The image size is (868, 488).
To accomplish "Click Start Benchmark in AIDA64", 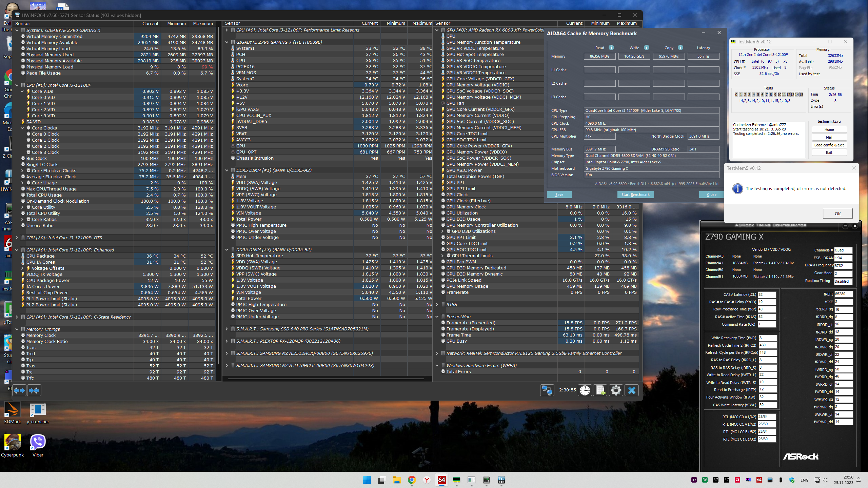I will pyautogui.click(x=635, y=195).
